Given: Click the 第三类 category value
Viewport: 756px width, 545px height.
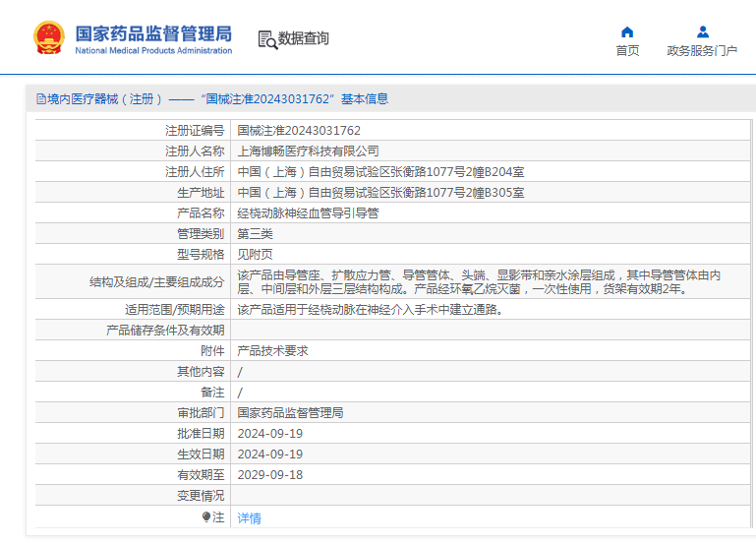Looking at the screenshot, I should coord(255,234).
